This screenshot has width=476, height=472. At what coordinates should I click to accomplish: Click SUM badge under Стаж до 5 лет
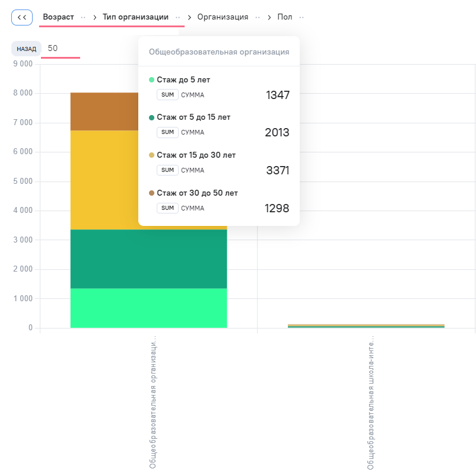click(167, 95)
